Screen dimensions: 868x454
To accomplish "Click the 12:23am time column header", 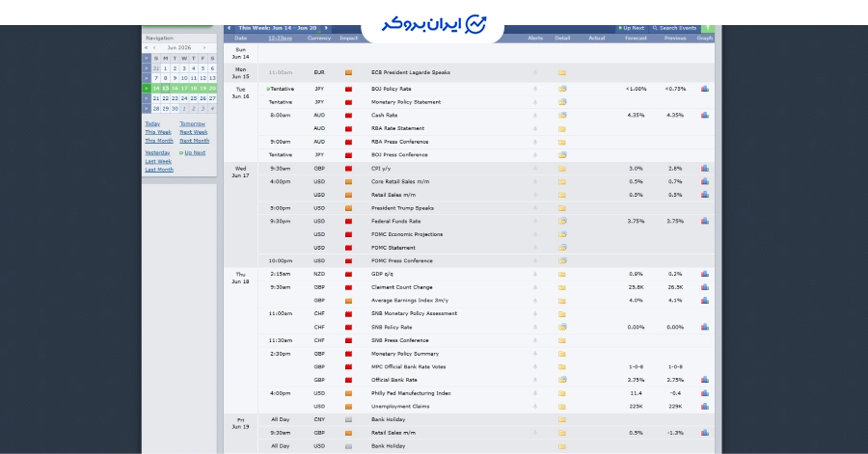I will coord(280,39).
